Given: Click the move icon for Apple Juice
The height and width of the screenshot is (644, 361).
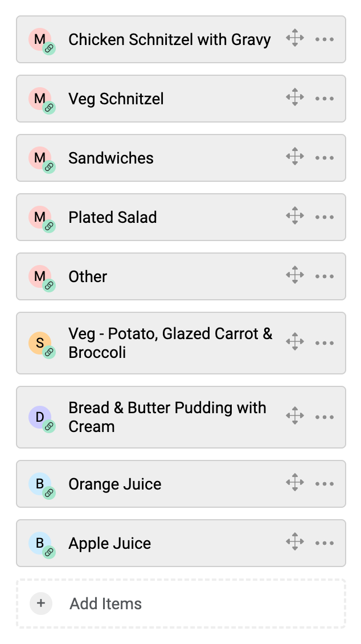Looking at the screenshot, I should pos(294,543).
